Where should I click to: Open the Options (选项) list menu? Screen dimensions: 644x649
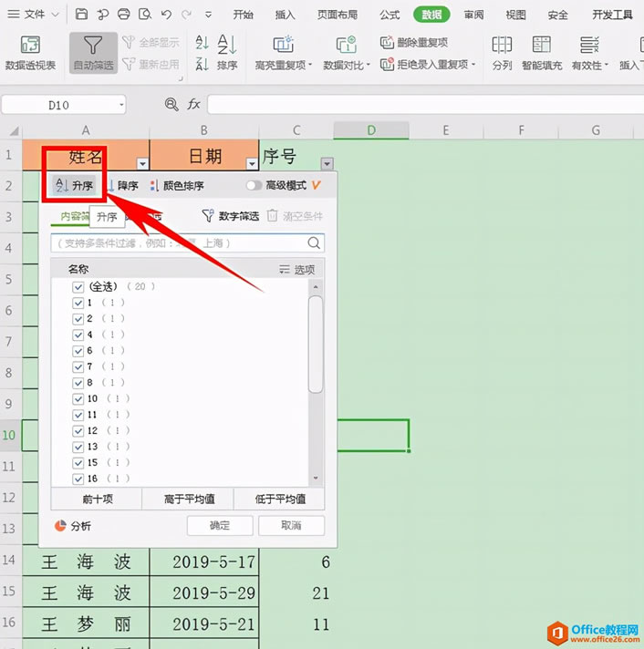(x=296, y=270)
